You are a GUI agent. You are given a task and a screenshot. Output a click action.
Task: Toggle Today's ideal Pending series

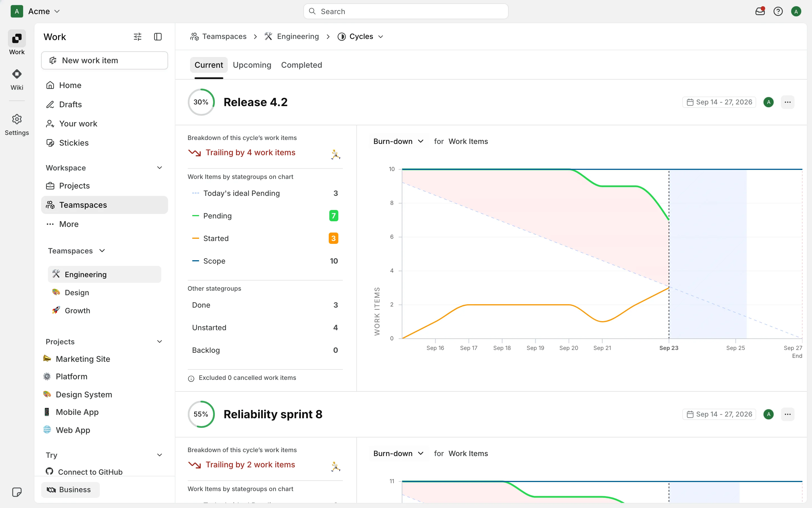pyautogui.click(x=265, y=193)
